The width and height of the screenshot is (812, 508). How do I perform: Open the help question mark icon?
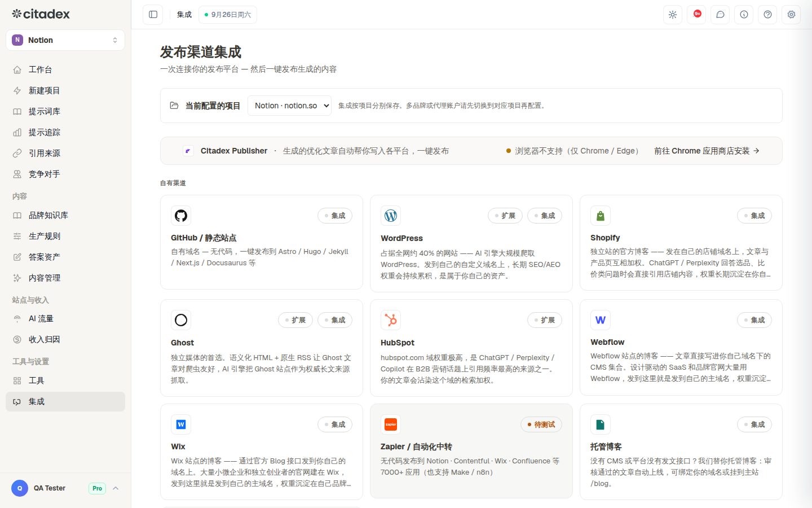tap(767, 15)
